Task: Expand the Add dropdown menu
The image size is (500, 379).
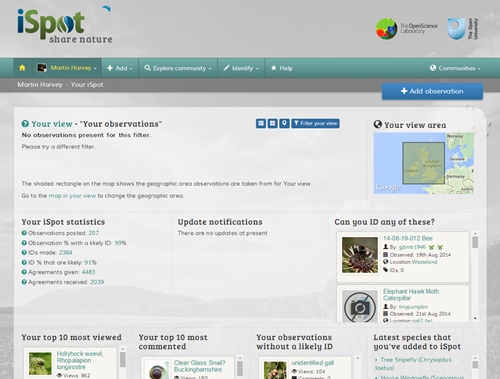Action: coord(120,68)
